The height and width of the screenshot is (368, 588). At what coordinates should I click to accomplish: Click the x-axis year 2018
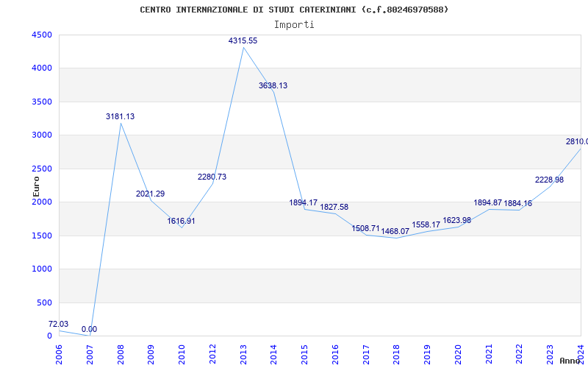tap(397, 355)
